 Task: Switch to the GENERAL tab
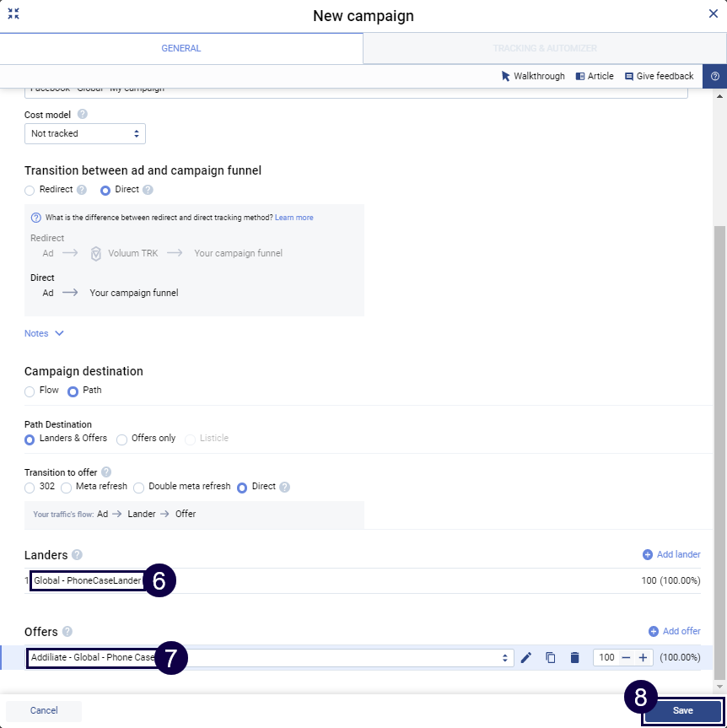(x=180, y=49)
